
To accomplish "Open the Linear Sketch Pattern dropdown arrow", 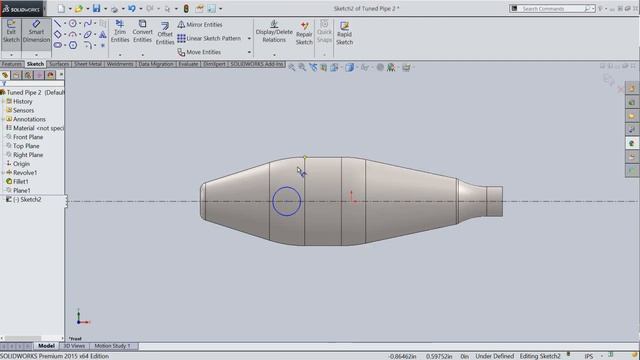I will [x=249, y=39].
